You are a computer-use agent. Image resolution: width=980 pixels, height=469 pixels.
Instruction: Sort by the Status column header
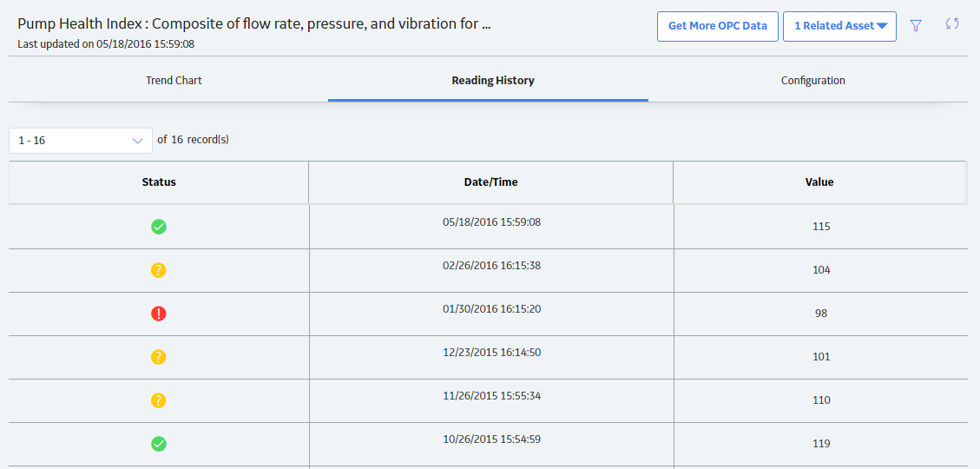click(159, 182)
